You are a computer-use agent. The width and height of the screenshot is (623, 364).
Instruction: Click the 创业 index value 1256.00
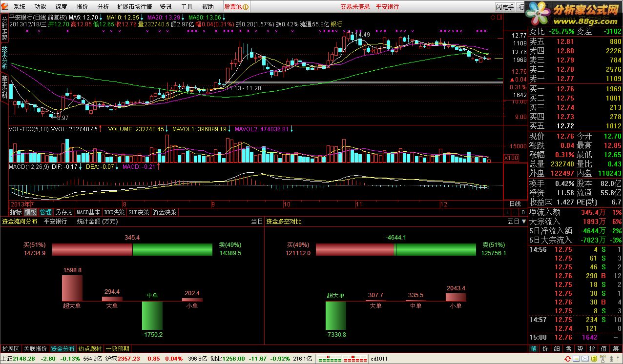233,359
